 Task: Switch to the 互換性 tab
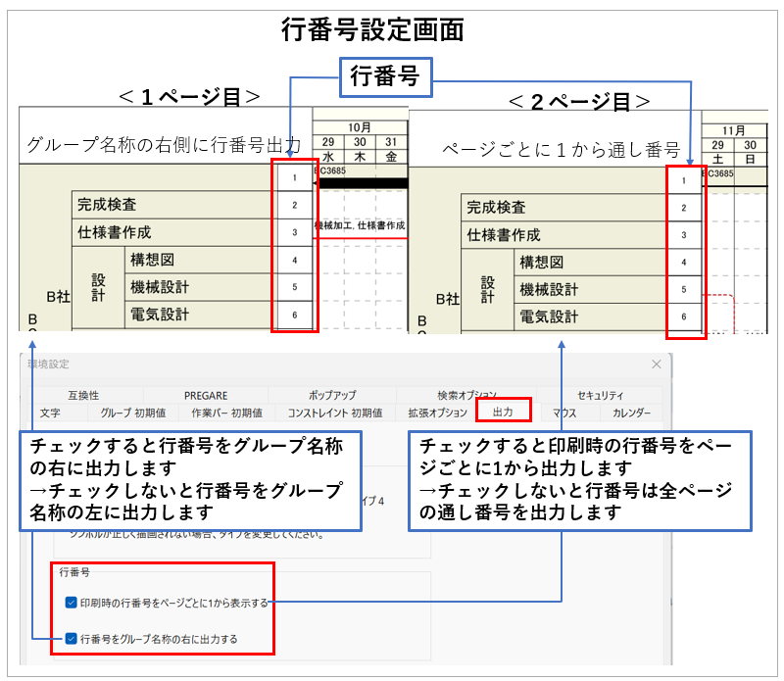point(81,395)
